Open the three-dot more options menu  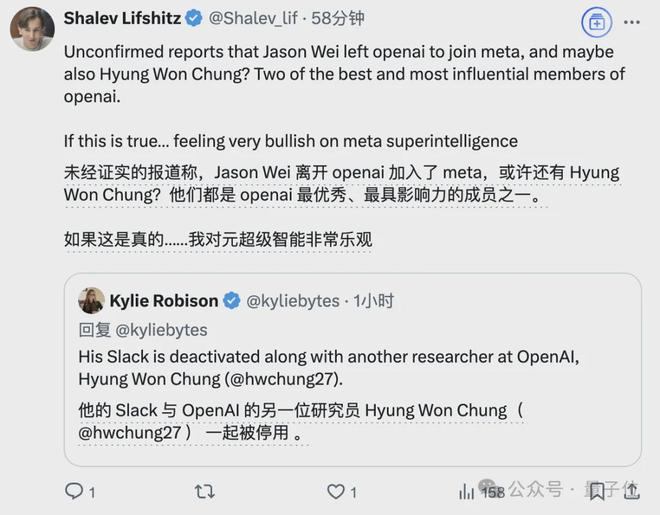(x=632, y=21)
